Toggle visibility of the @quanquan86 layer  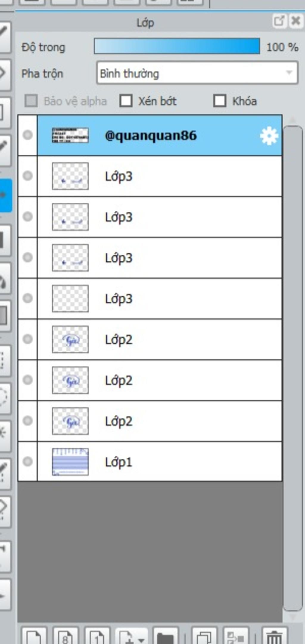[28, 135]
